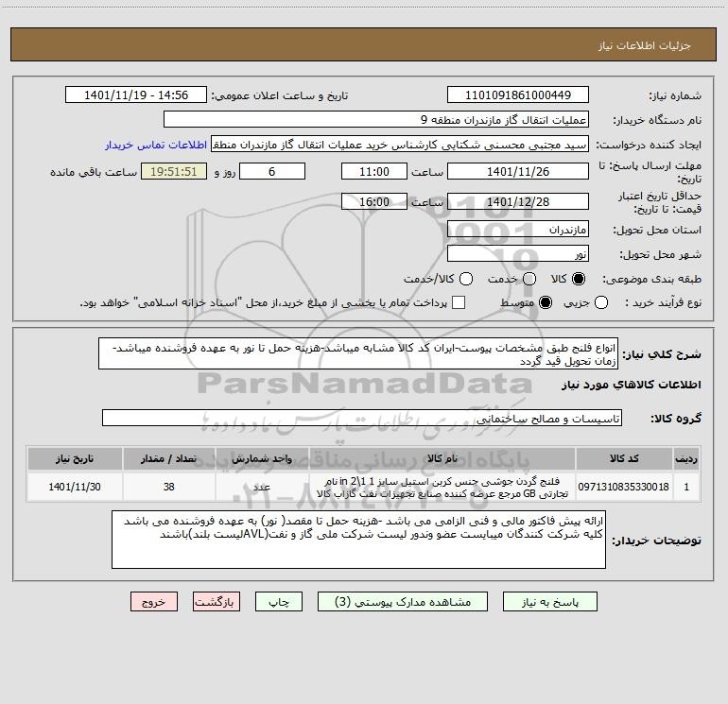Click the quantity cell 38
The width and height of the screenshot is (728, 704).
click(x=168, y=487)
